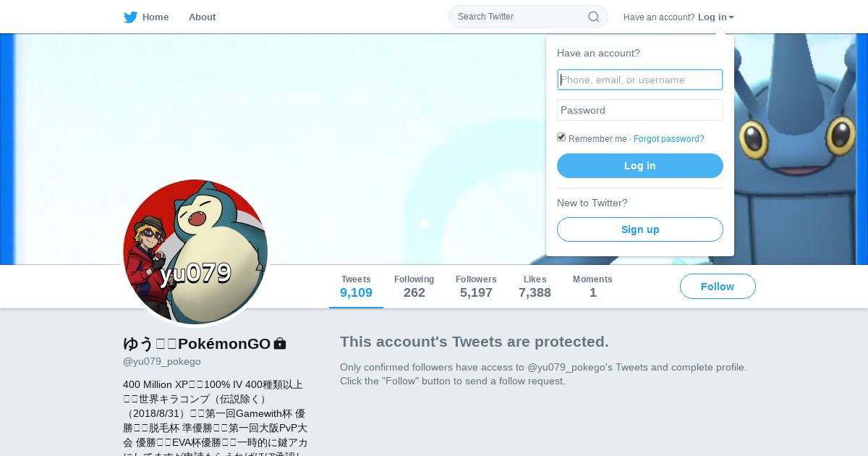Click the Sign up button
868x456 pixels.
[x=640, y=229]
